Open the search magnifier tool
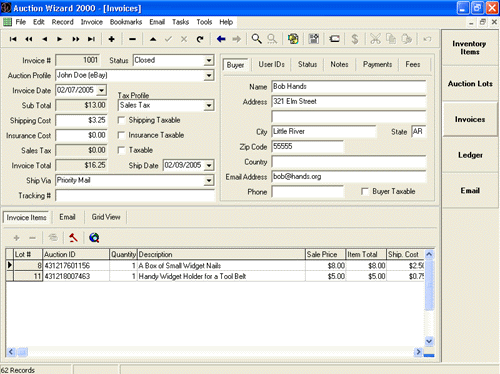The height and width of the screenshot is (374, 500). [x=256, y=39]
